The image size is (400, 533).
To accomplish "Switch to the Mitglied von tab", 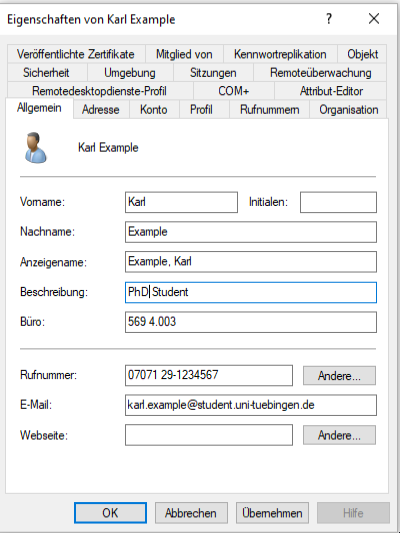I will (x=184, y=54).
